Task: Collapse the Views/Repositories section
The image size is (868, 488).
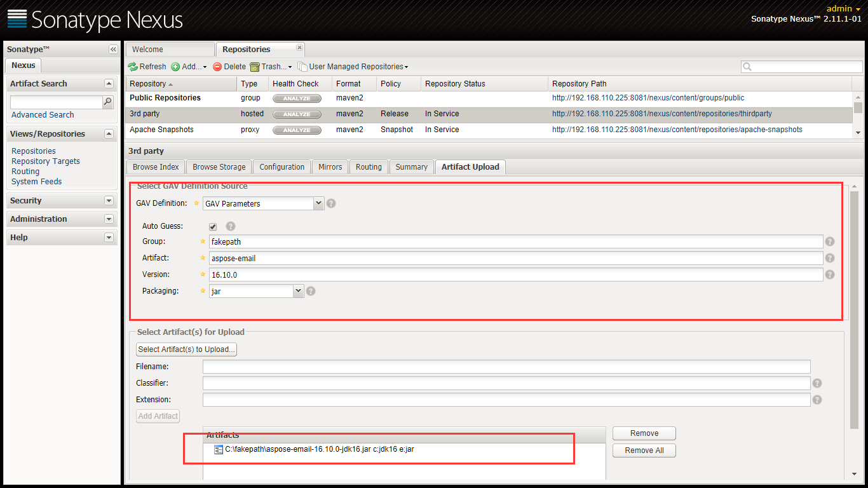Action: (x=109, y=134)
